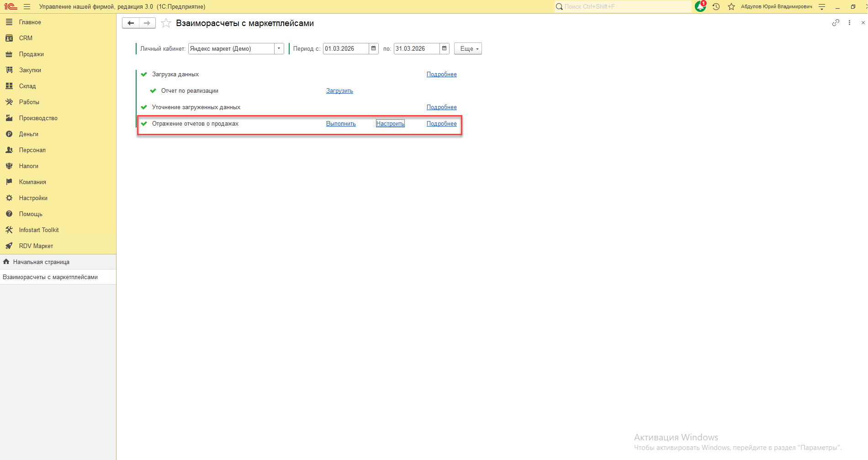Open the Еще dropdown menu
This screenshot has height=460, width=868.
[468, 48]
